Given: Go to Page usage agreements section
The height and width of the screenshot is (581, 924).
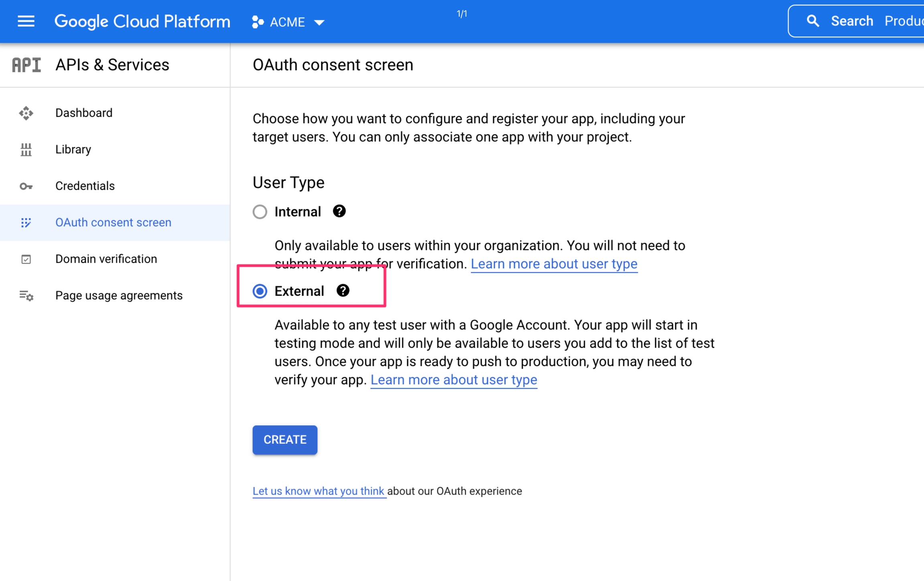Looking at the screenshot, I should click(x=119, y=296).
